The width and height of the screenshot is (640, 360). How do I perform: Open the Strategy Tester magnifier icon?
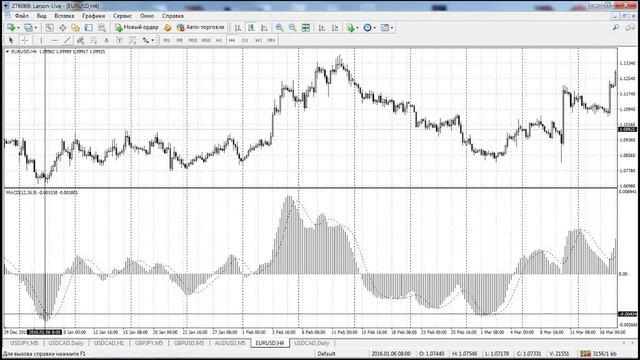(x=102, y=28)
